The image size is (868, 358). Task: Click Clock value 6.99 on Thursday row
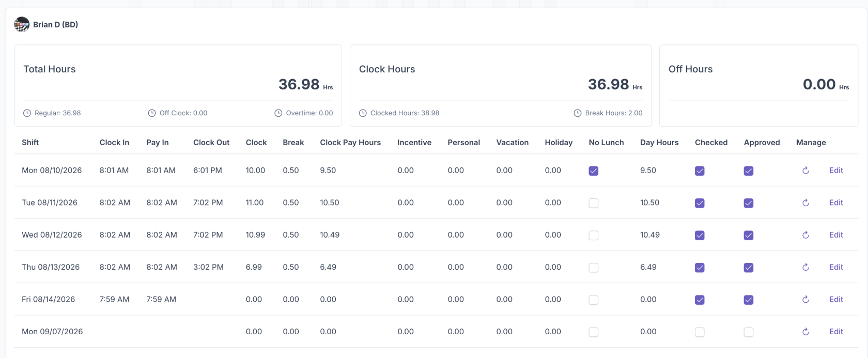tap(254, 267)
